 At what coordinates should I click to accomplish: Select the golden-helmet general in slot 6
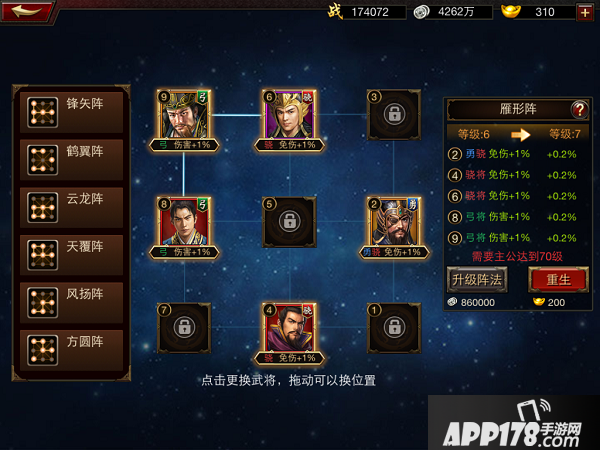coord(289,114)
